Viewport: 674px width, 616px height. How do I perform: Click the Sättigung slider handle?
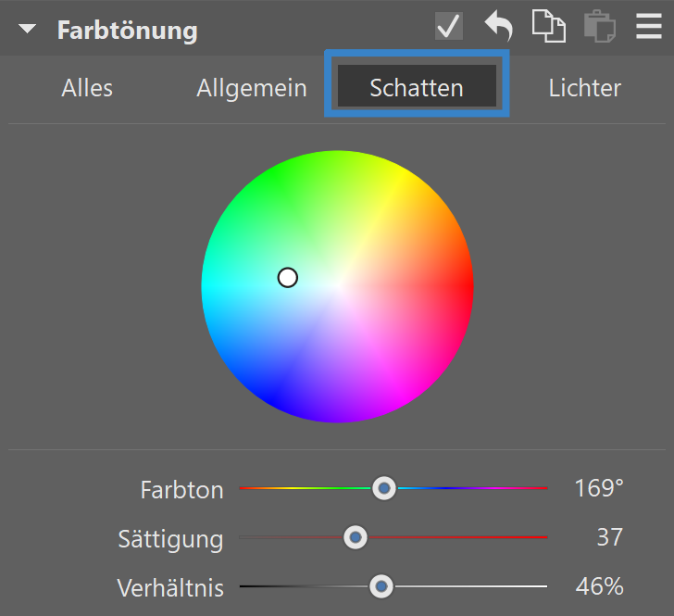click(x=355, y=537)
